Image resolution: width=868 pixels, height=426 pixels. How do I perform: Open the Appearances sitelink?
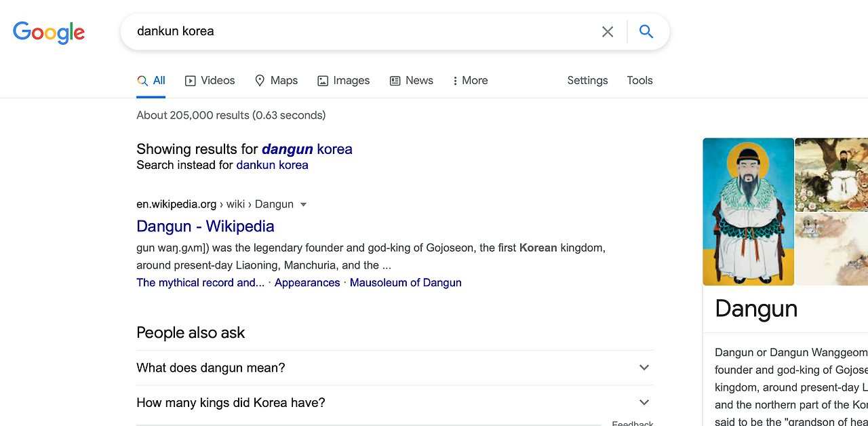[x=307, y=282]
